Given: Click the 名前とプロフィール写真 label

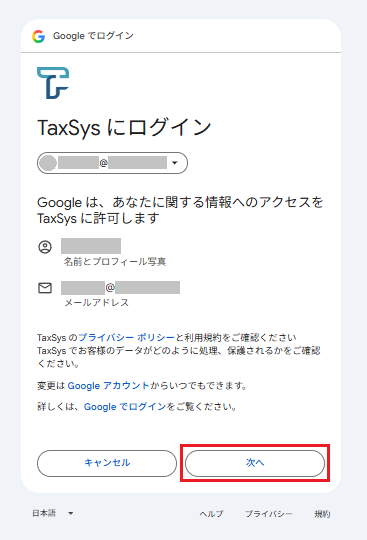Looking at the screenshot, I should (x=115, y=262).
